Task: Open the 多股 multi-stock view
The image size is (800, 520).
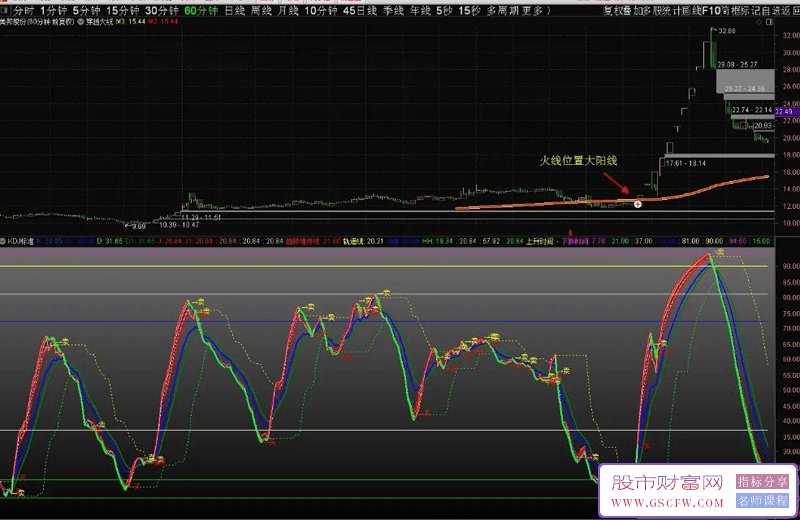Action: [x=653, y=10]
